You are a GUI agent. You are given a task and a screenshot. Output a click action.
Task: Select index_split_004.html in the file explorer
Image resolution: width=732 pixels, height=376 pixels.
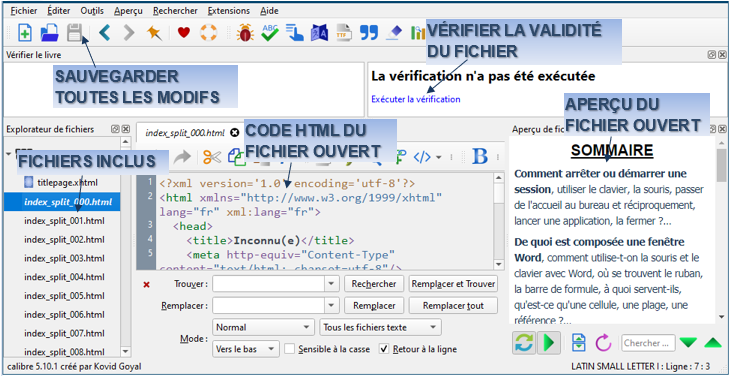pos(64,277)
